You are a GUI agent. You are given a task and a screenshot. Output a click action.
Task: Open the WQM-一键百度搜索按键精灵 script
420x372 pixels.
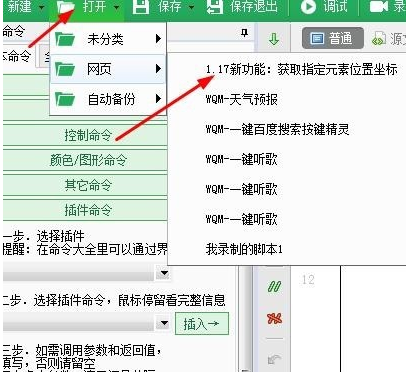pyautogui.click(x=277, y=129)
